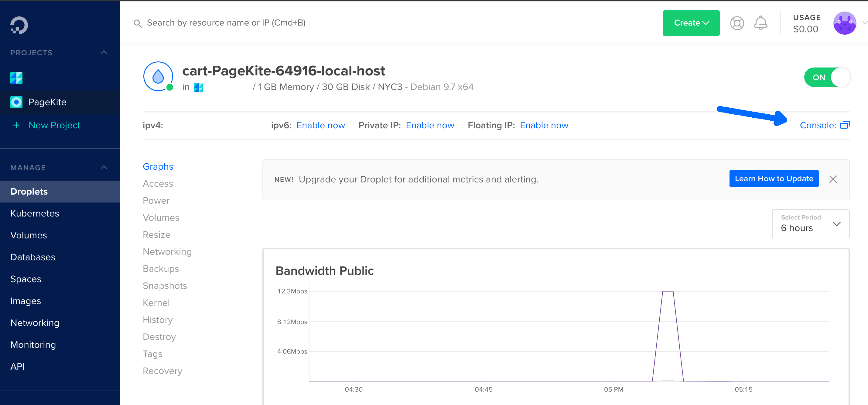Open the Resize tab
This screenshot has width=868, height=405.
click(156, 235)
